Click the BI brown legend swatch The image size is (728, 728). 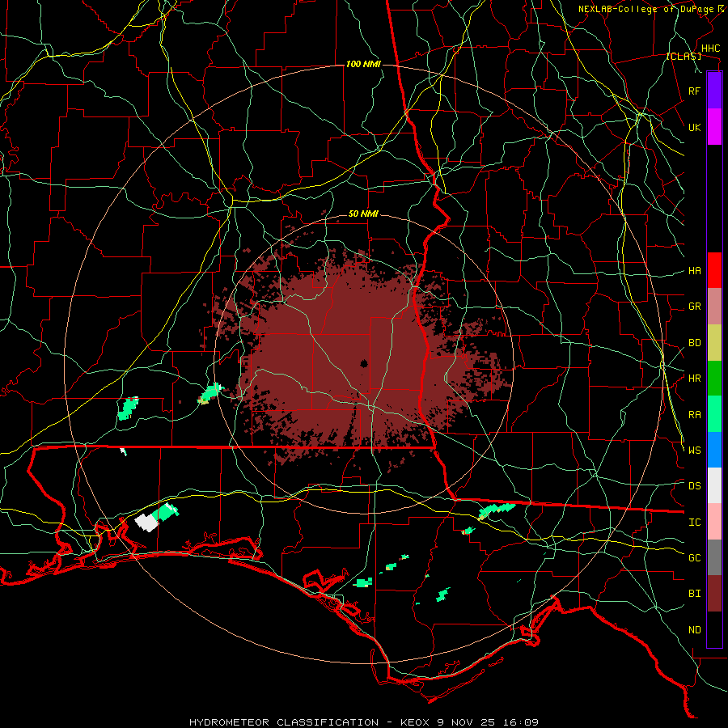(714, 594)
